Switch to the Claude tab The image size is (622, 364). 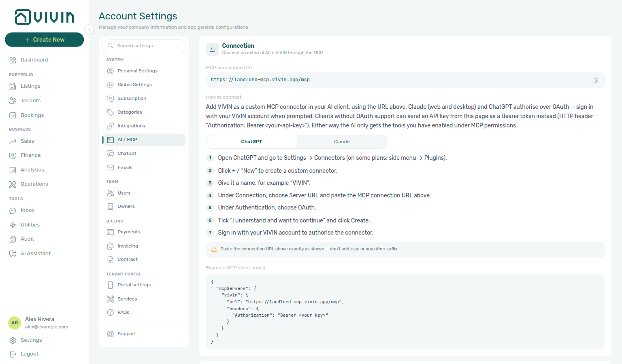tap(342, 142)
